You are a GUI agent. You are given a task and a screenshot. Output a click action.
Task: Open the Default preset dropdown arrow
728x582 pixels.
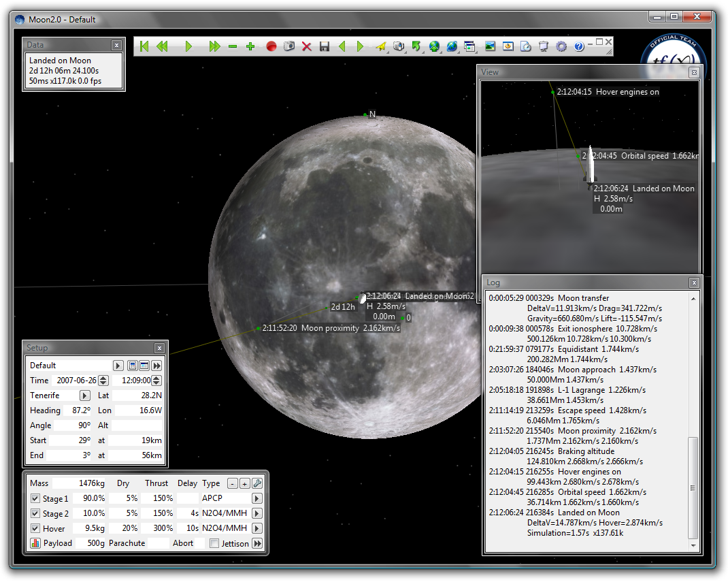click(x=118, y=366)
